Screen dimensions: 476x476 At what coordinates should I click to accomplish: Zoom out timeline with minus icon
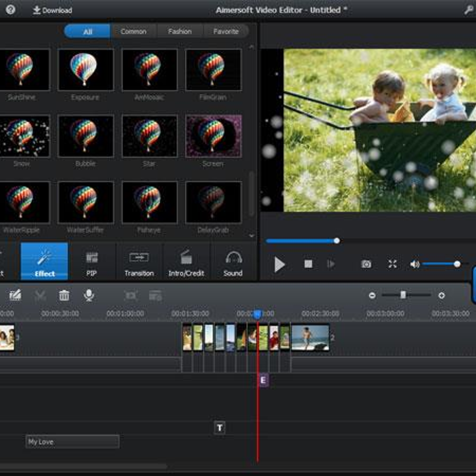click(x=372, y=295)
